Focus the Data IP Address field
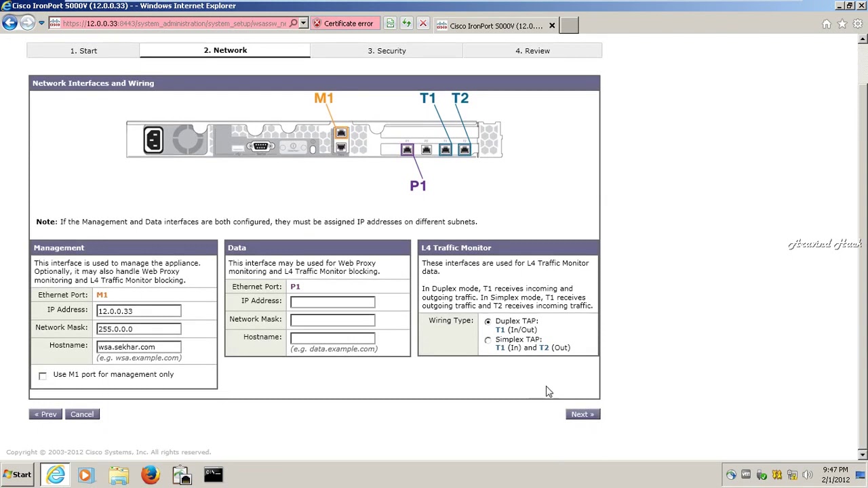 (x=332, y=302)
